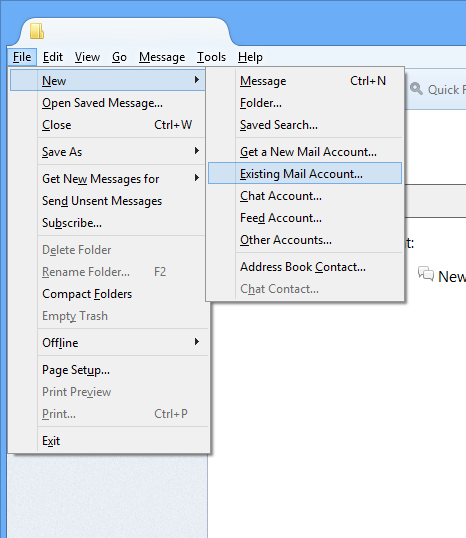Open the Help menu
Viewport: 466px width, 538px height.
pyautogui.click(x=250, y=57)
